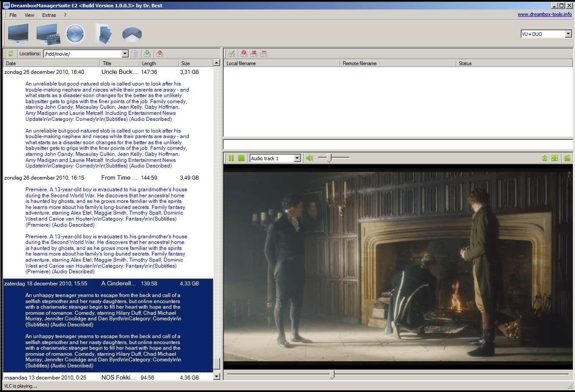Adjust the volume slider handle
Screen dimensions: 575x392
point(329,158)
